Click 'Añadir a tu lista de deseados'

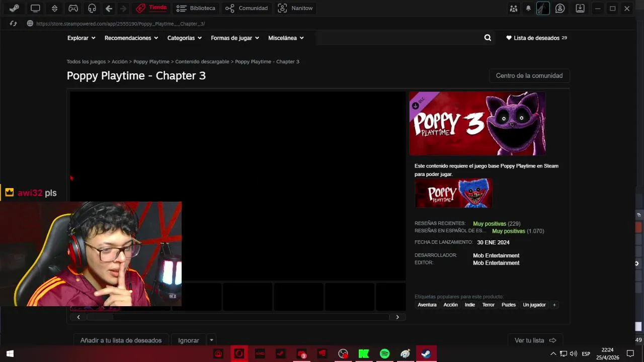click(x=121, y=340)
